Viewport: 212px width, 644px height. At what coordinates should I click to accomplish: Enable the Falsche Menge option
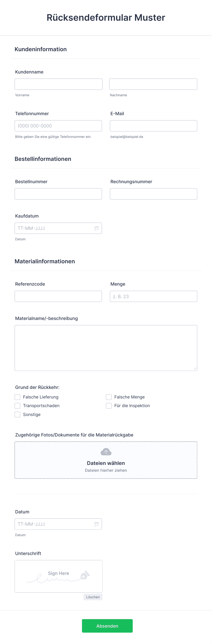pyautogui.click(x=109, y=397)
